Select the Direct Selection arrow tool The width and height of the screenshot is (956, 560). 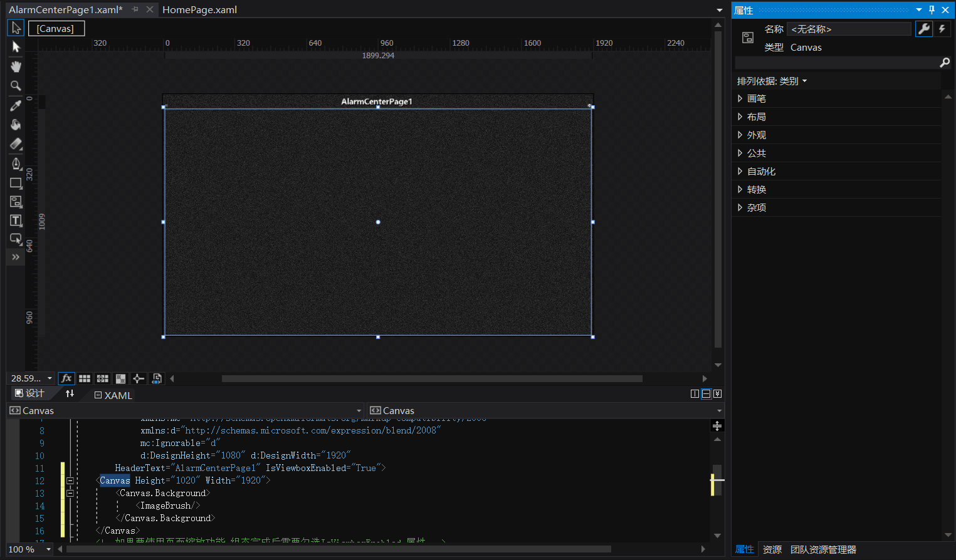16,48
